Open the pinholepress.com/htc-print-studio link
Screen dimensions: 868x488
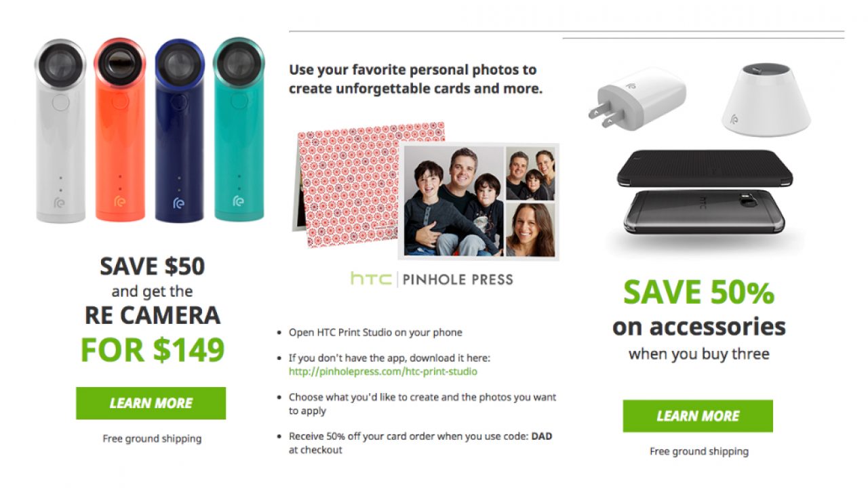[383, 371]
